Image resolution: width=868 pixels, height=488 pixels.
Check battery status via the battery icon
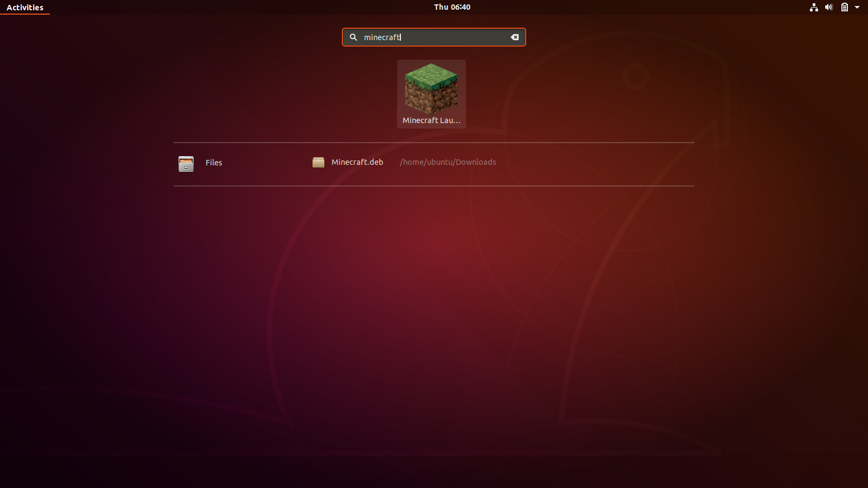(x=844, y=7)
